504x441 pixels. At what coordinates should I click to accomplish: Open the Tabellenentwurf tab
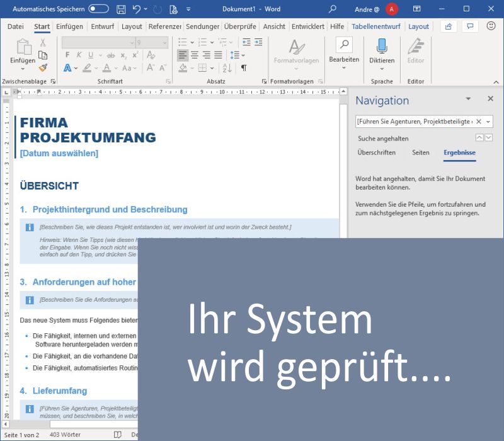pos(377,26)
